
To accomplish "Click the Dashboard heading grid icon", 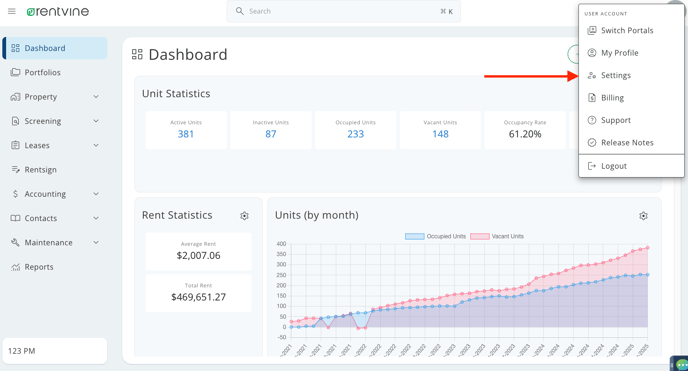I will 137,54.
